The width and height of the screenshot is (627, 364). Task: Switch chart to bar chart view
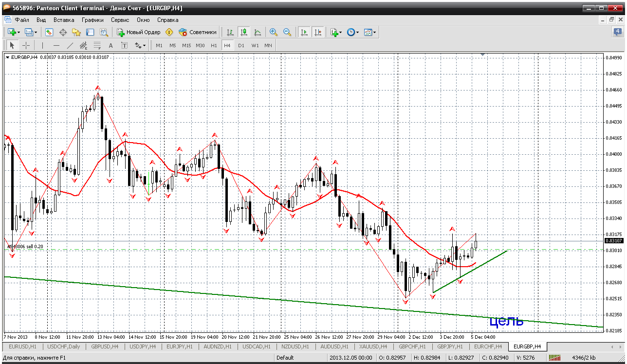point(230,32)
